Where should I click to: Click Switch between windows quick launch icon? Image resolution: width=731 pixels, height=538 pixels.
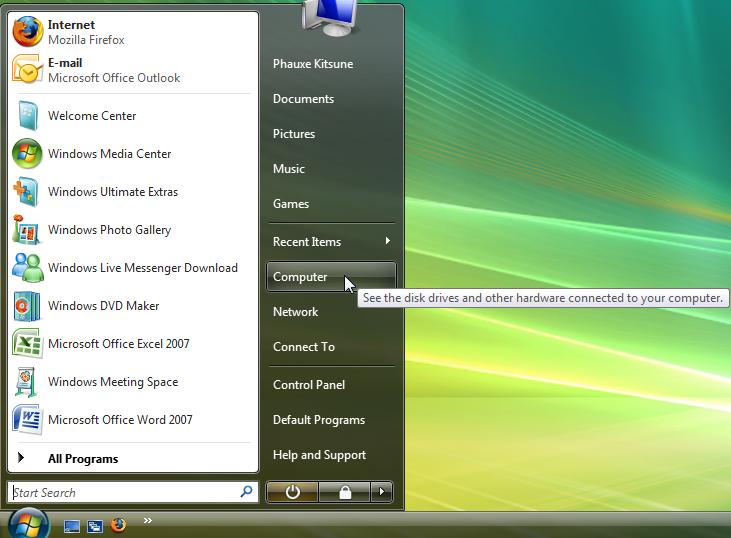[x=95, y=526]
